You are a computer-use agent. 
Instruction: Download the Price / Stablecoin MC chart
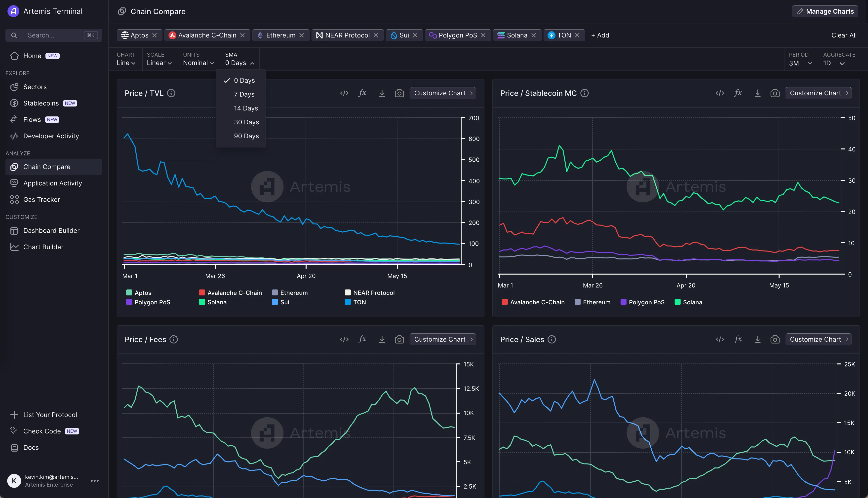757,93
